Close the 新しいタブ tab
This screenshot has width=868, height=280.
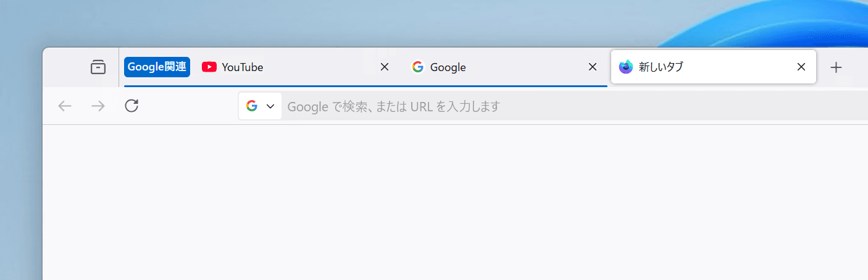[801, 67]
